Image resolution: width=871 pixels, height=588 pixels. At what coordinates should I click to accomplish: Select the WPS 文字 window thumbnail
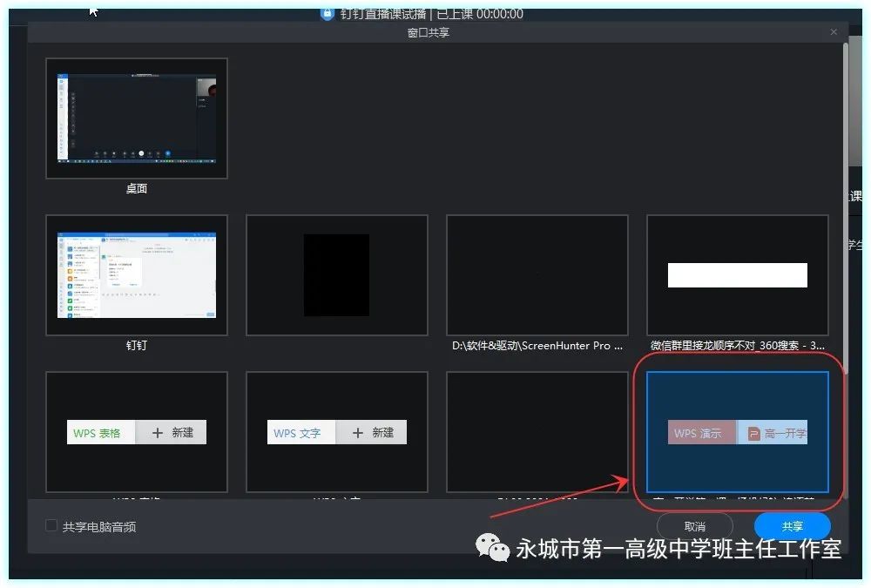[336, 432]
